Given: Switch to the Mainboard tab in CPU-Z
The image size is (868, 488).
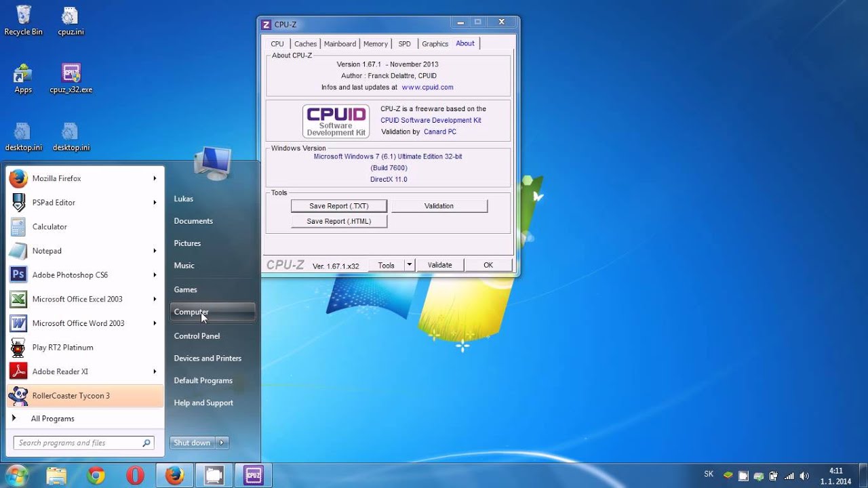Looking at the screenshot, I should [x=340, y=44].
